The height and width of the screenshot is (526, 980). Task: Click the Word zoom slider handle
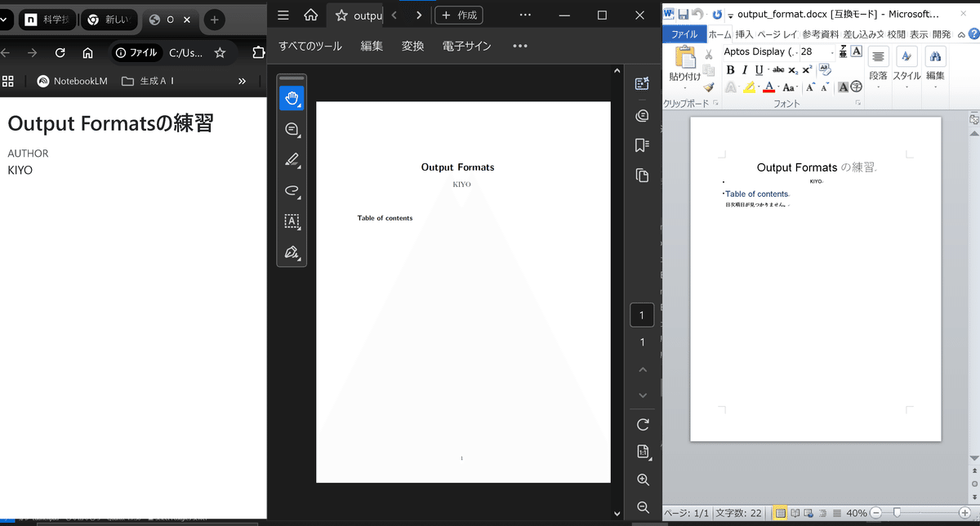click(x=897, y=513)
